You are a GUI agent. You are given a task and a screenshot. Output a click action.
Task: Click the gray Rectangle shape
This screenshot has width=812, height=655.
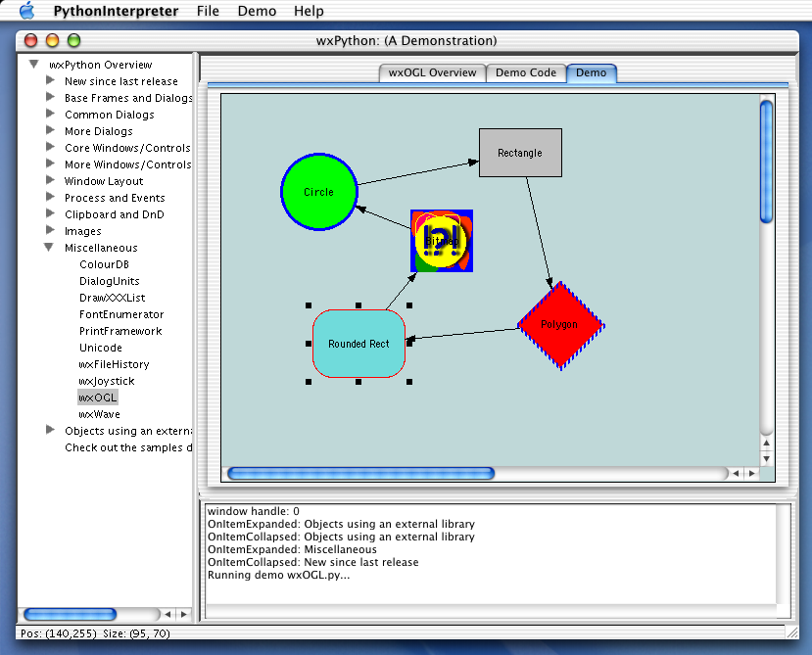coord(520,153)
